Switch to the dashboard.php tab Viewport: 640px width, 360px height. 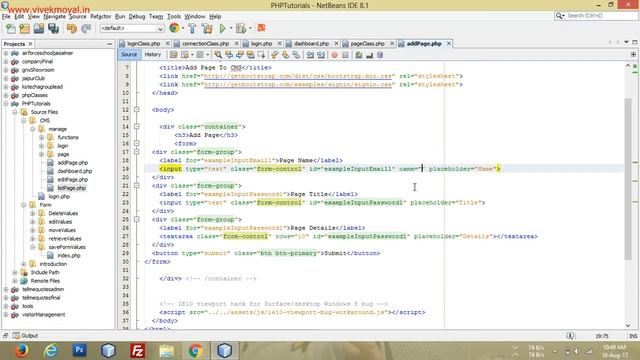tap(311, 43)
